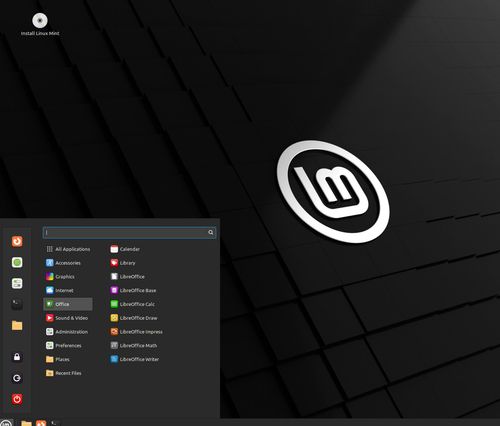The width and height of the screenshot is (500, 426).
Task: Launch Firefox from the menu favorites sidebar
Action: [17, 241]
